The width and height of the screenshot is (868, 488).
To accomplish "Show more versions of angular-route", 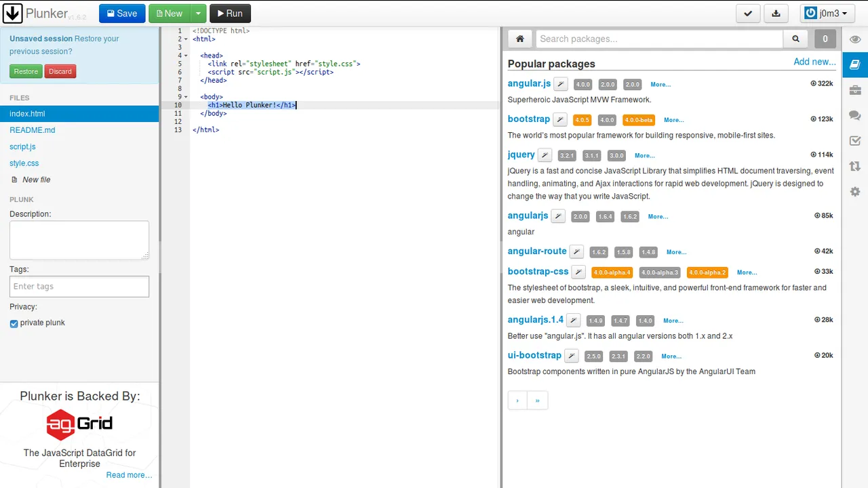I will (x=676, y=252).
